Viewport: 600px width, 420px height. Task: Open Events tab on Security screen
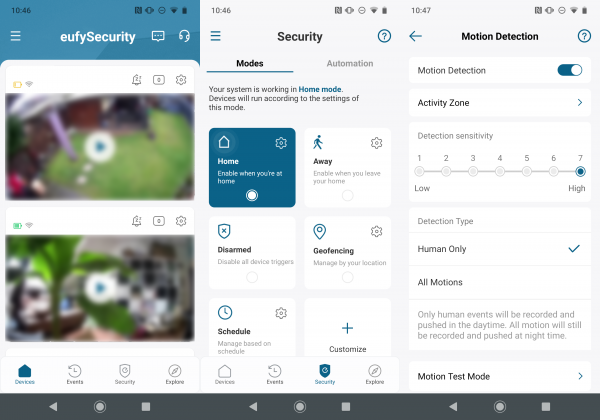click(x=275, y=374)
